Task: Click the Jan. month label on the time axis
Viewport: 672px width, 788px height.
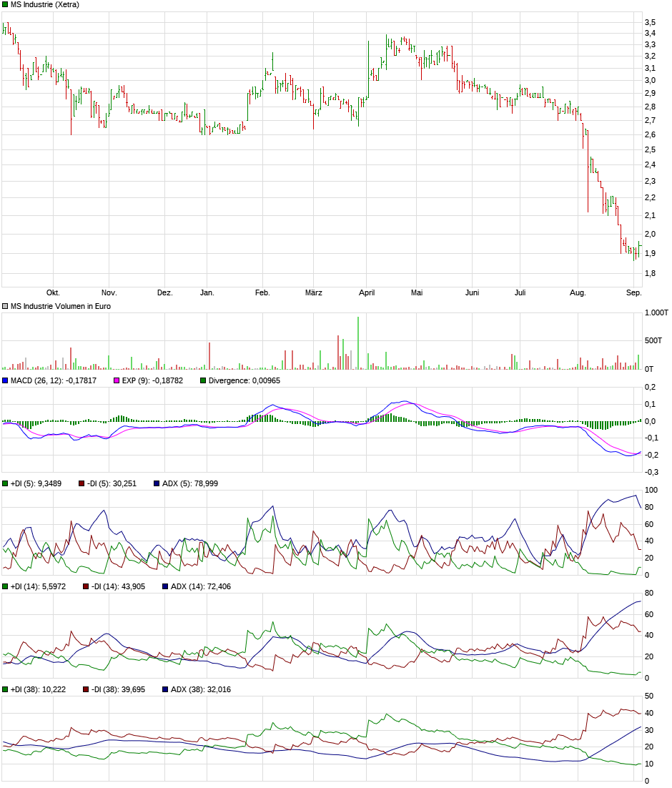Action: [x=207, y=292]
